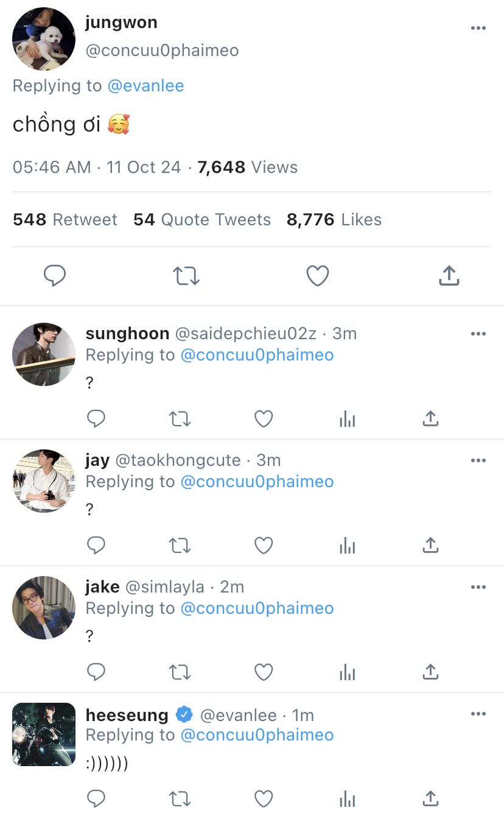
Task: Like jake's reply
Action: coord(263,672)
